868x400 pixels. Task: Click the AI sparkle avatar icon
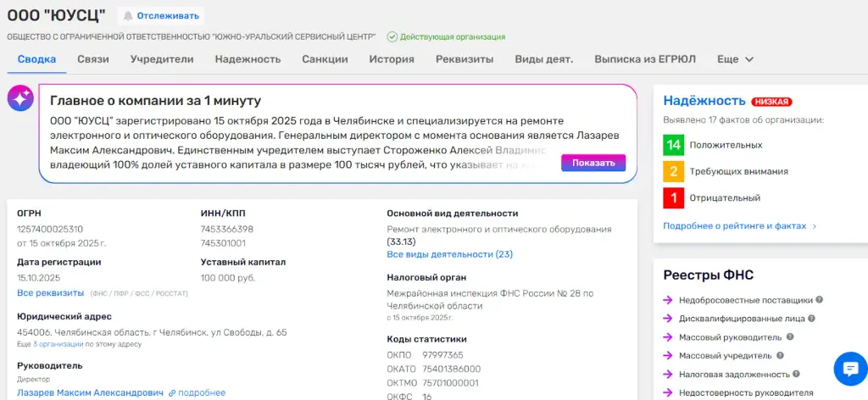click(x=20, y=98)
